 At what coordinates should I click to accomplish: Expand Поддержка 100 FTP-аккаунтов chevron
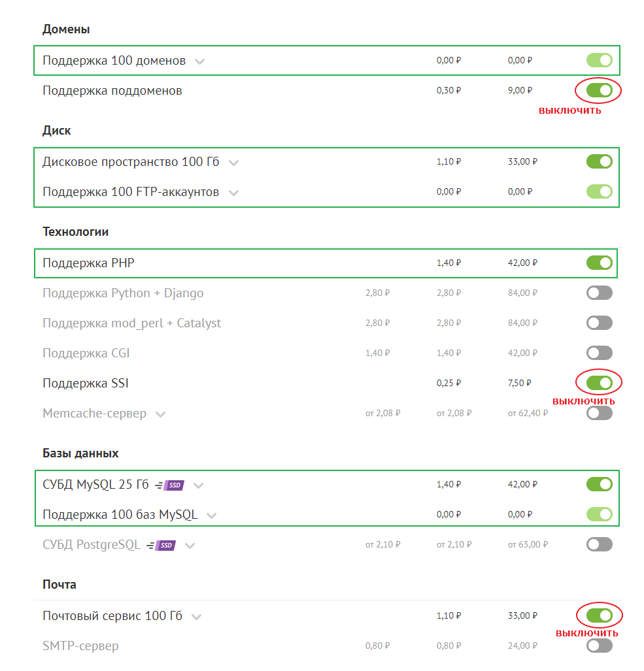tap(233, 193)
